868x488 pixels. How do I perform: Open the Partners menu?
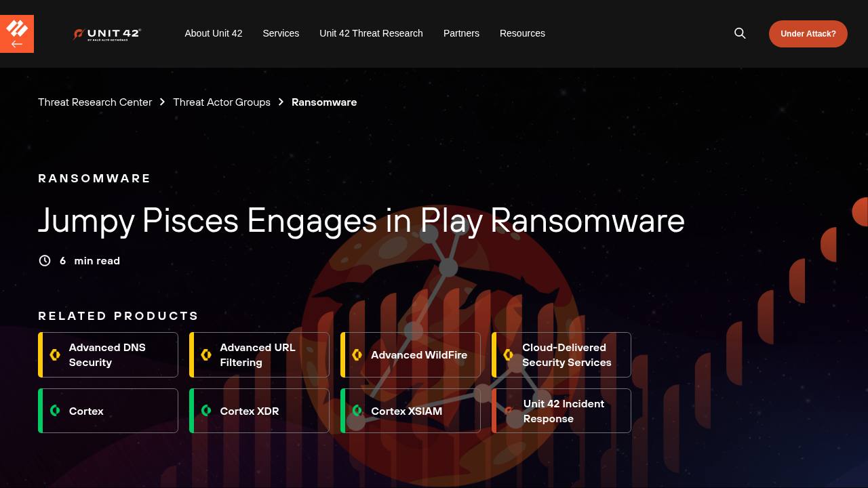click(x=461, y=33)
